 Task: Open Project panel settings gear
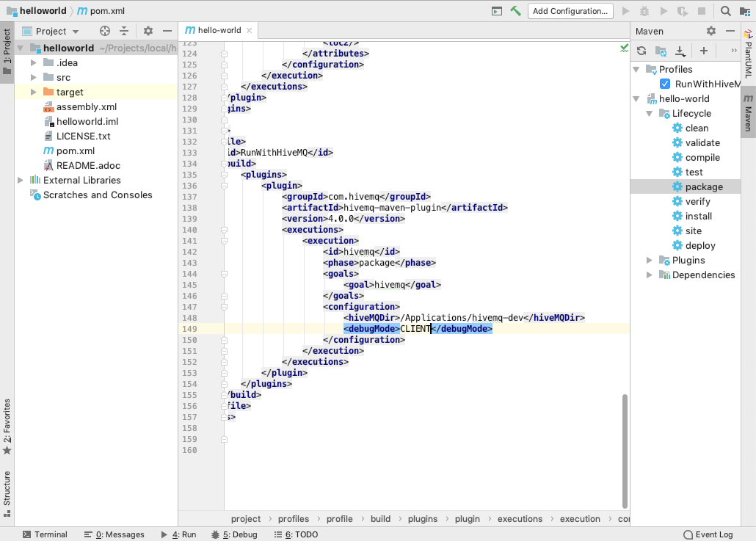point(148,32)
